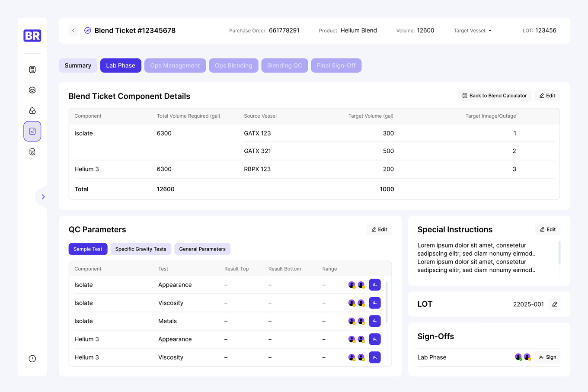Click the checkmark badge beside Blend Ticket #12345678
The image size is (588, 392).
(87, 30)
